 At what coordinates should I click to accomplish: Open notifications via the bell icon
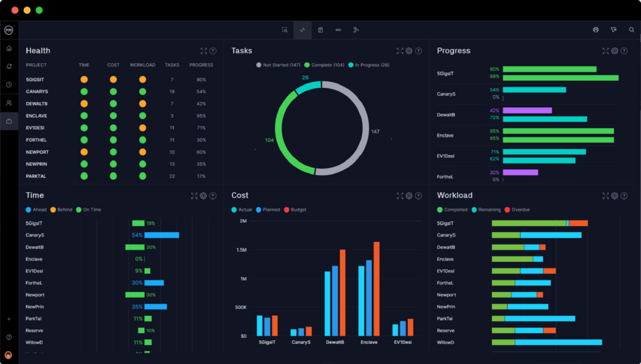pos(9,66)
